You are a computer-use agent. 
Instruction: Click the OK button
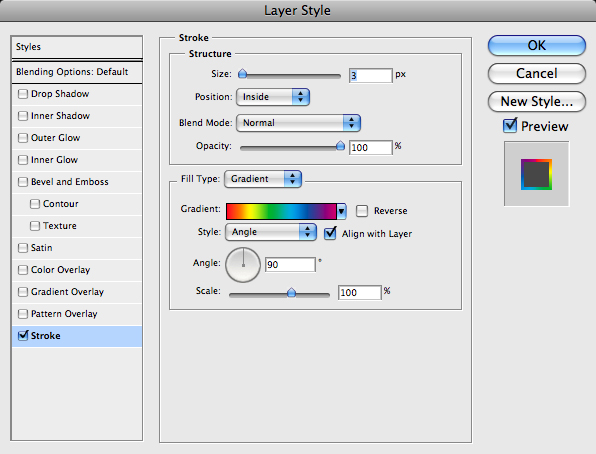click(536, 46)
